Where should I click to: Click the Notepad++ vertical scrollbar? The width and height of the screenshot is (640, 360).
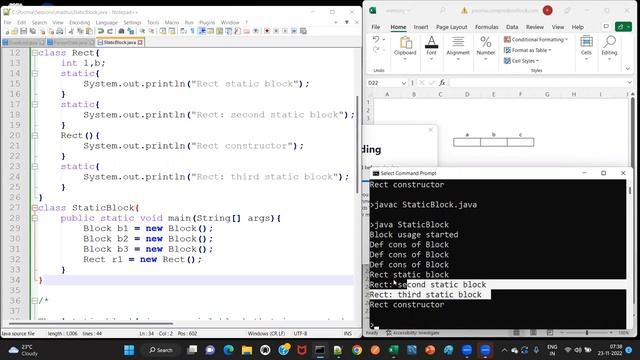pos(358,145)
